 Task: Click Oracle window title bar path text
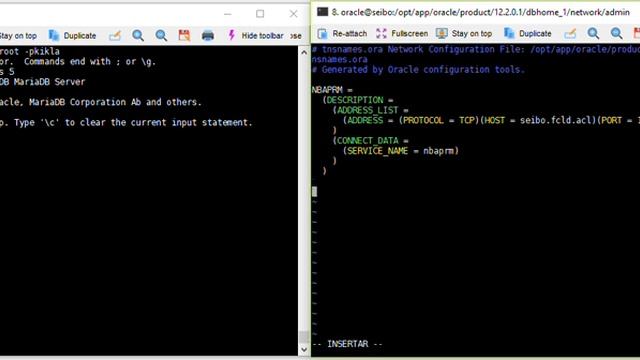point(480,12)
